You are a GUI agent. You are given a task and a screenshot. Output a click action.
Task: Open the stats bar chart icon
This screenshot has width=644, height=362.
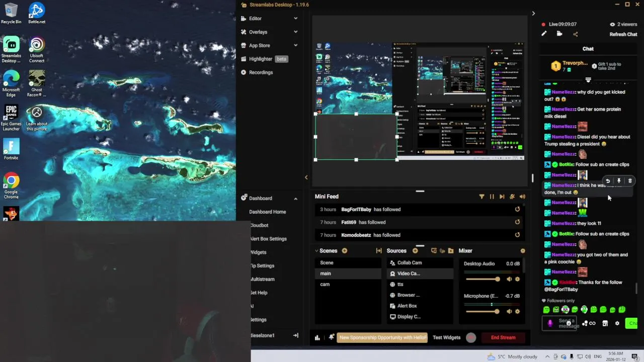(x=317, y=337)
